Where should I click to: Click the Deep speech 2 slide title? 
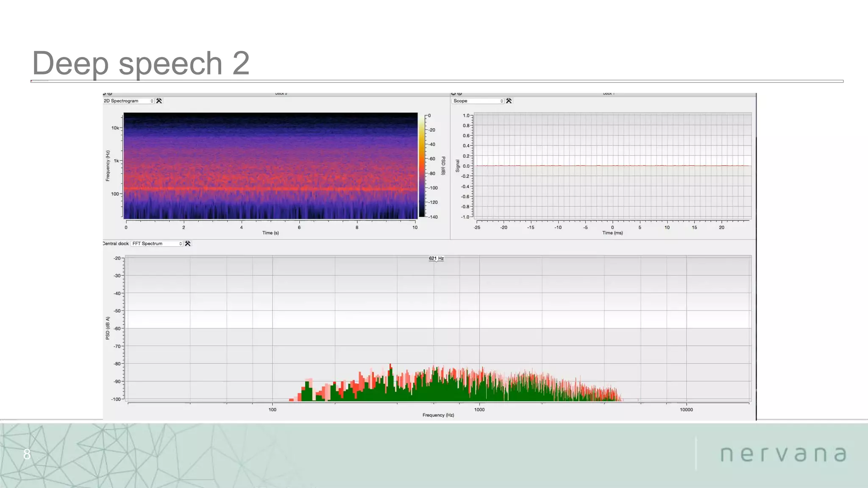(141, 63)
